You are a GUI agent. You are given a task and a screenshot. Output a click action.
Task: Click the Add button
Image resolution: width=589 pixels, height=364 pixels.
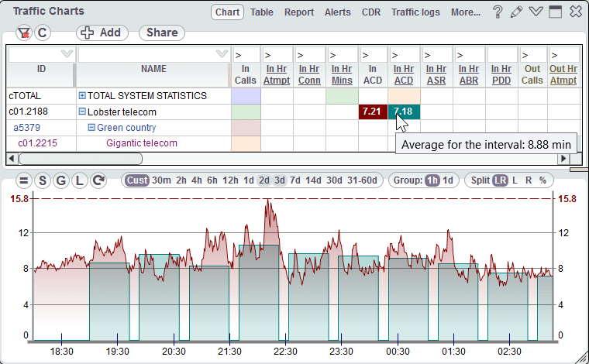(102, 33)
